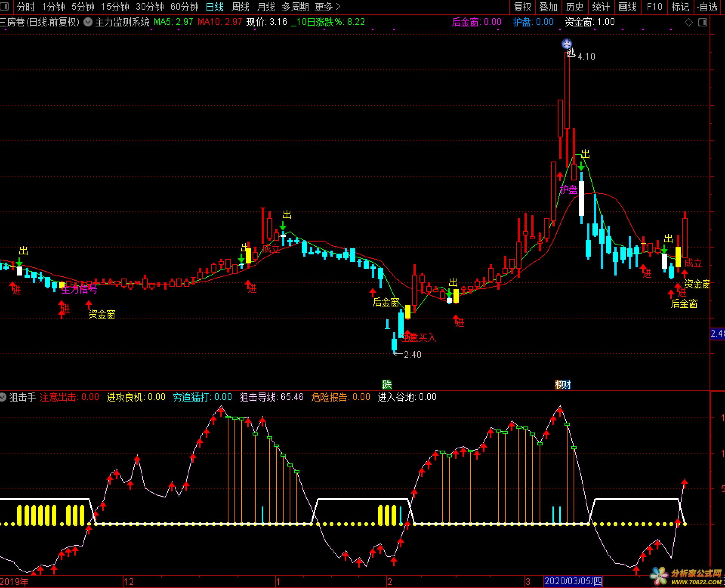Switch to 60分钟 period tab
The height and width of the screenshot is (588, 725).
184,7
